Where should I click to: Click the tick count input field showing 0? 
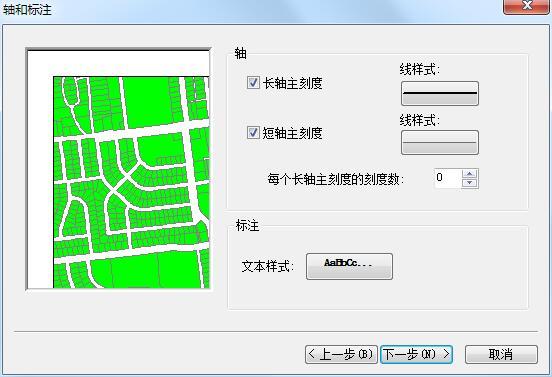447,178
